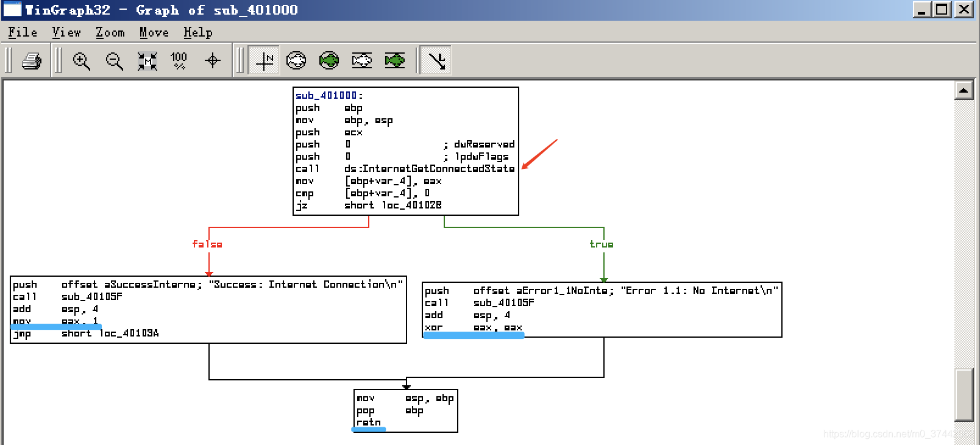This screenshot has width=980, height=445.
Task: Click the Zoom in magnifier icon
Action: click(x=82, y=60)
